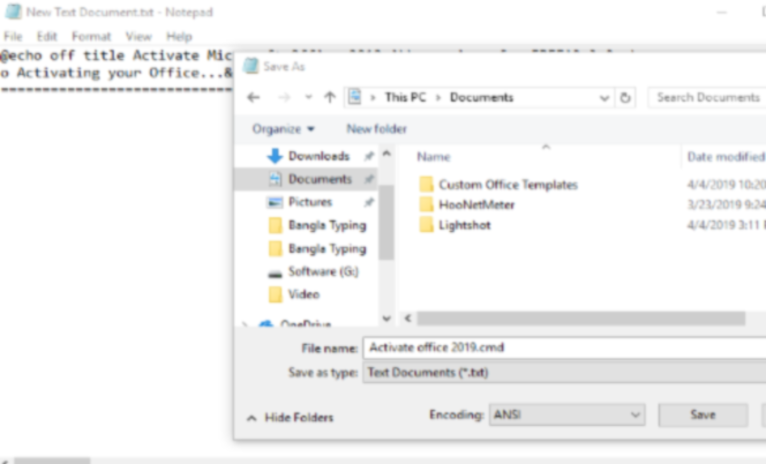The height and width of the screenshot is (464, 766).
Task: Click the Downloads blue arrow icon
Action: pyautogui.click(x=275, y=156)
